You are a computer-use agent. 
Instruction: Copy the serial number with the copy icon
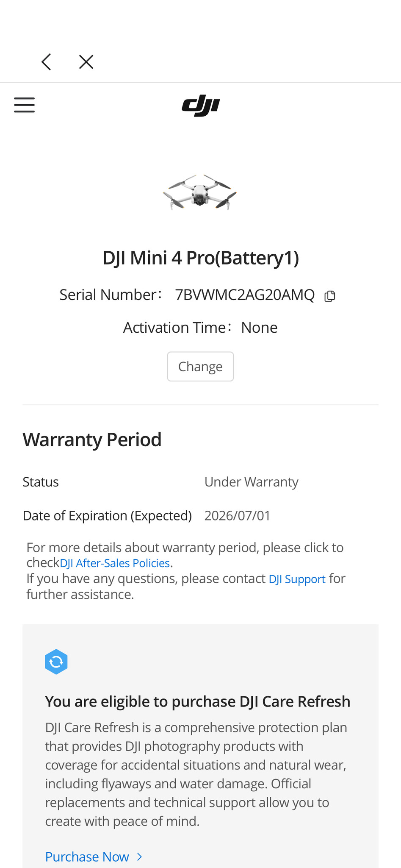tap(330, 296)
